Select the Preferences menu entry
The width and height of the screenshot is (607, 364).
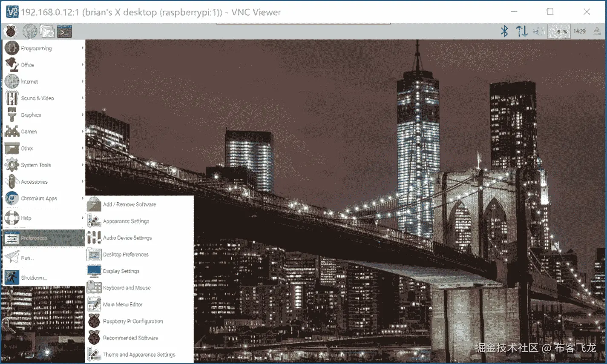(x=44, y=238)
